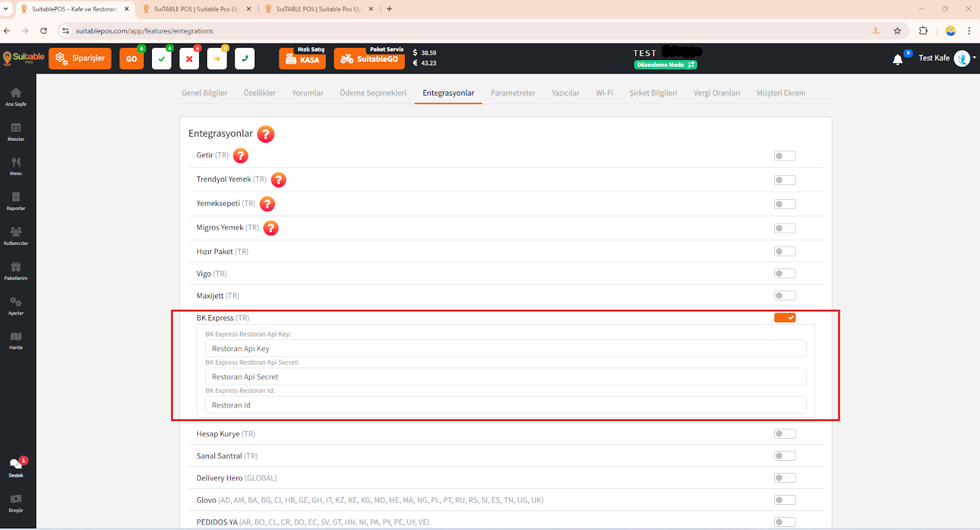Enable the Vigo toggle

point(785,273)
